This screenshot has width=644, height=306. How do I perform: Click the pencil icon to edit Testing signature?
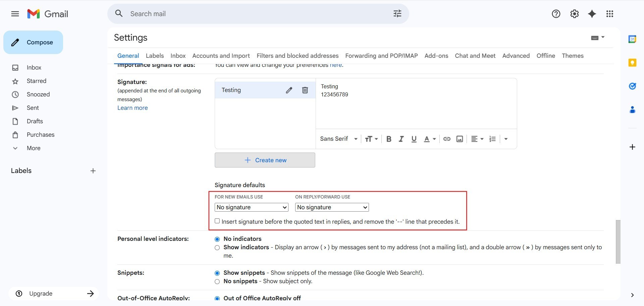[289, 90]
